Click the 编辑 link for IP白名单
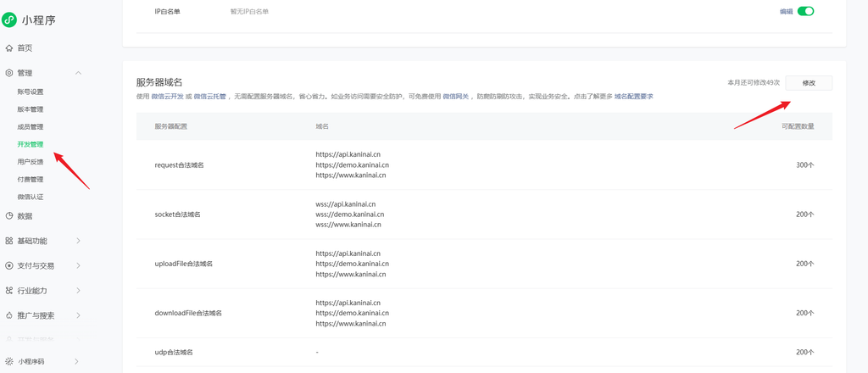Image resolution: width=868 pixels, height=373 pixels. 786,11
